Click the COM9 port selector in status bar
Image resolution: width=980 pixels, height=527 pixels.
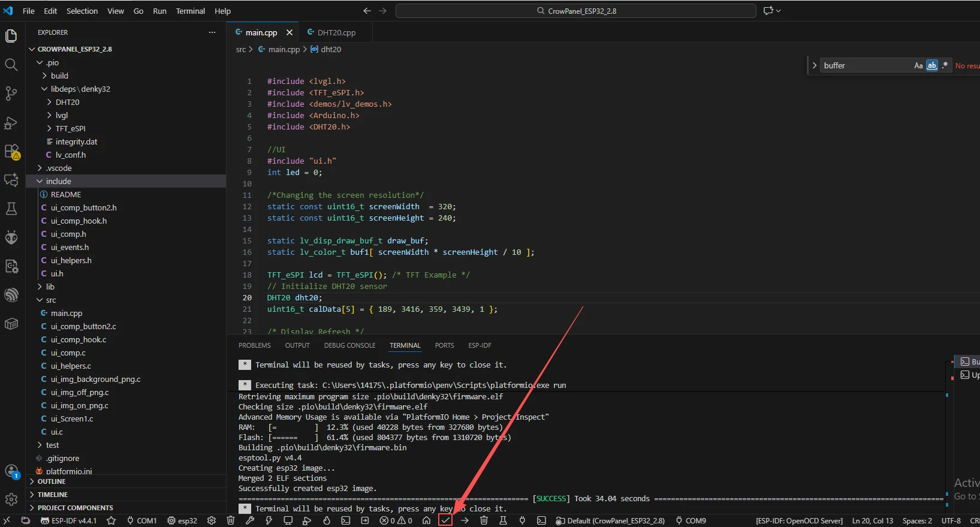point(690,520)
